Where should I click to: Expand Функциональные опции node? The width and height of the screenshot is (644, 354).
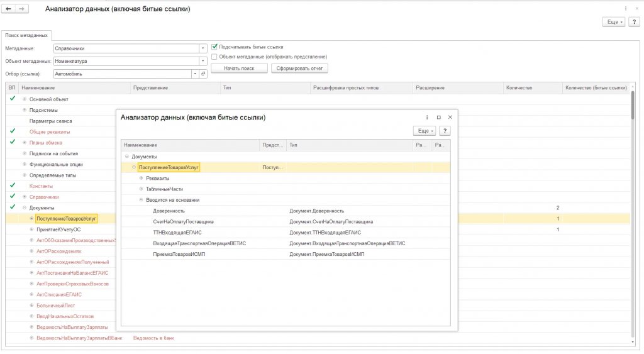pyautogui.click(x=25, y=164)
